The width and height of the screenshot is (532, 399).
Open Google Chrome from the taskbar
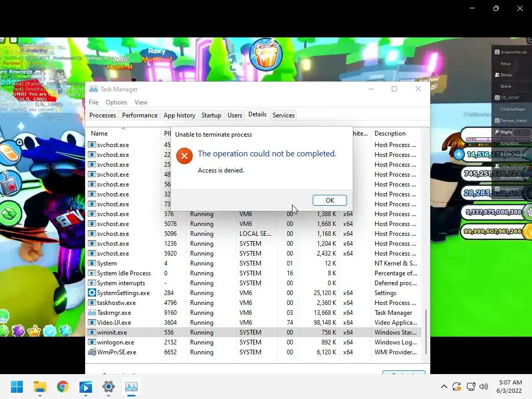63,387
